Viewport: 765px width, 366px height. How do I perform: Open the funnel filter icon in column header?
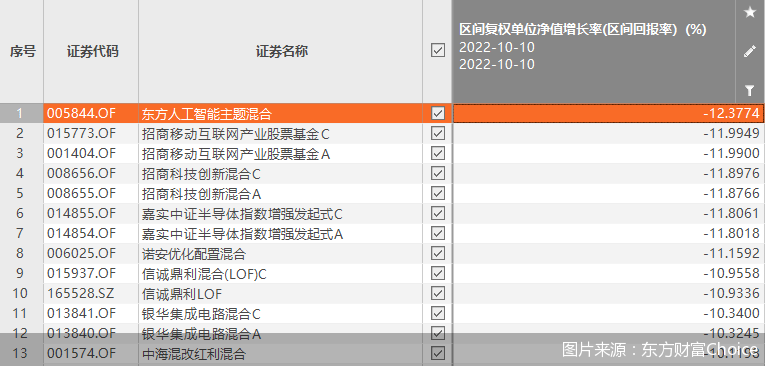tap(750, 90)
